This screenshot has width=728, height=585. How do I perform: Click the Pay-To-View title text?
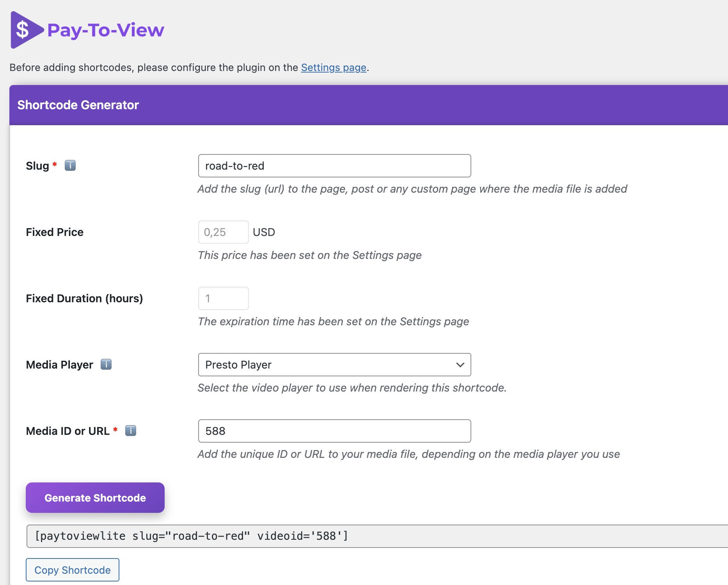click(x=105, y=30)
